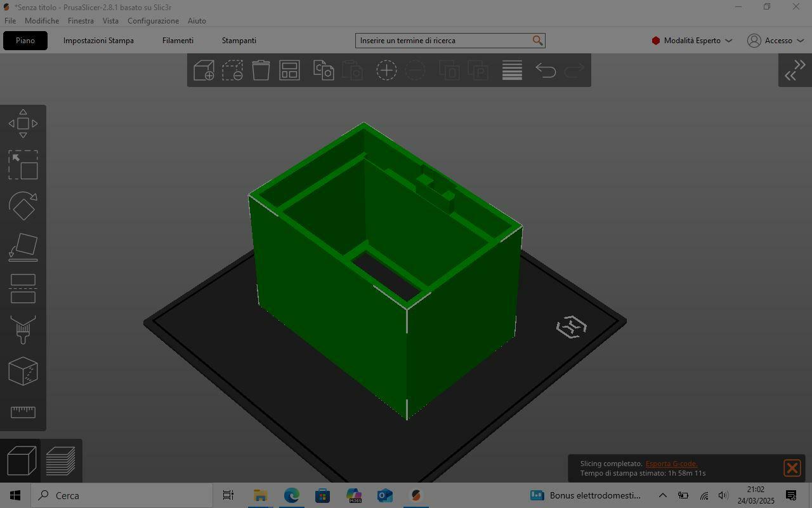Switch to Impostazioni Stampa tab
The width and height of the screenshot is (812, 508).
click(x=98, y=41)
